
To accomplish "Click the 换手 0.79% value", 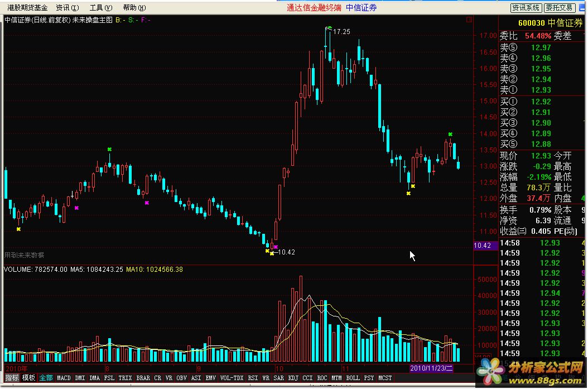I will pos(541,210).
